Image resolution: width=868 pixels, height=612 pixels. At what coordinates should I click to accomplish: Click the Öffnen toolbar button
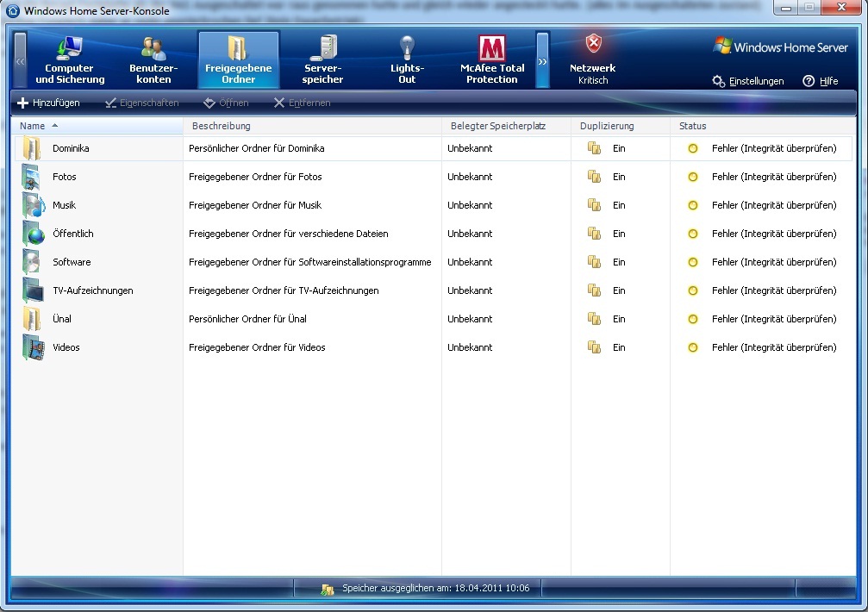click(226, 103)
